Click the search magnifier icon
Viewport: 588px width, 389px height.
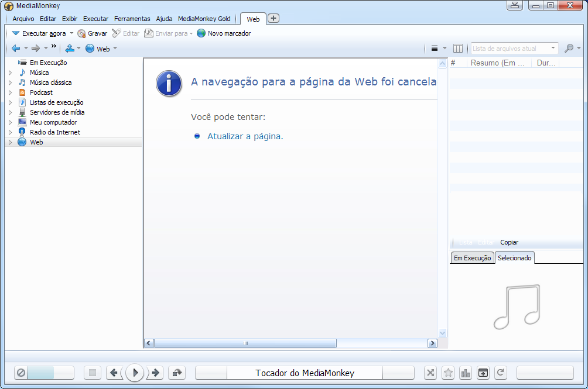tap(569, 49)
